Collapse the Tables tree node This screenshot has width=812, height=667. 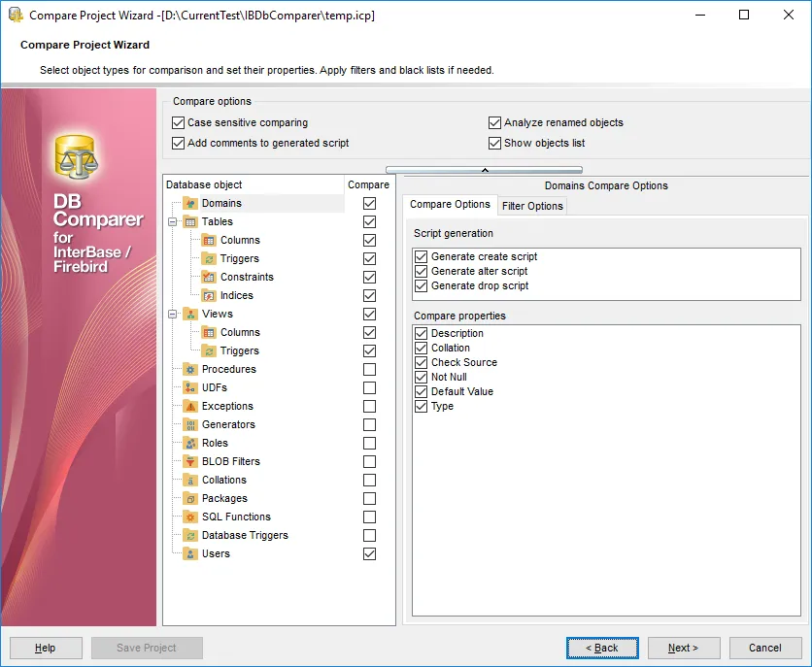pyautogui.click(x=173, y=222)
